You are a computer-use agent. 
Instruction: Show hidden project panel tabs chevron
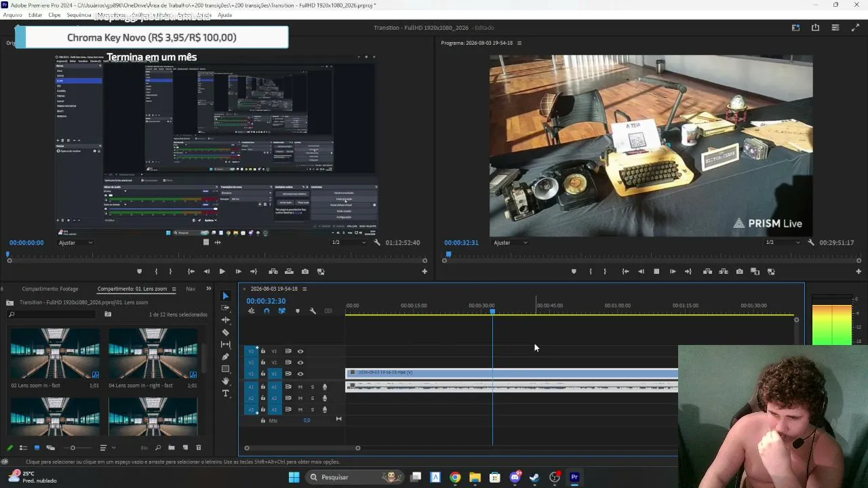click(208, 289)
